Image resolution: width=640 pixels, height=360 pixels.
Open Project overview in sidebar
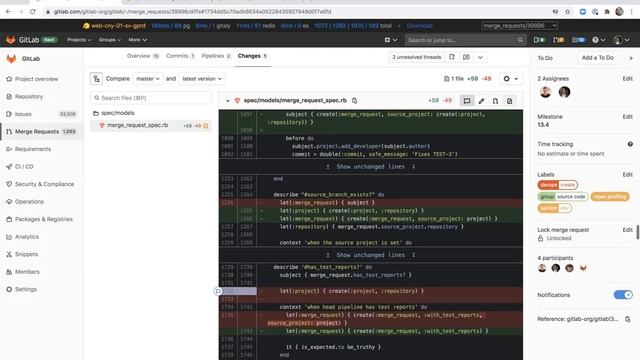coord(36,79)
